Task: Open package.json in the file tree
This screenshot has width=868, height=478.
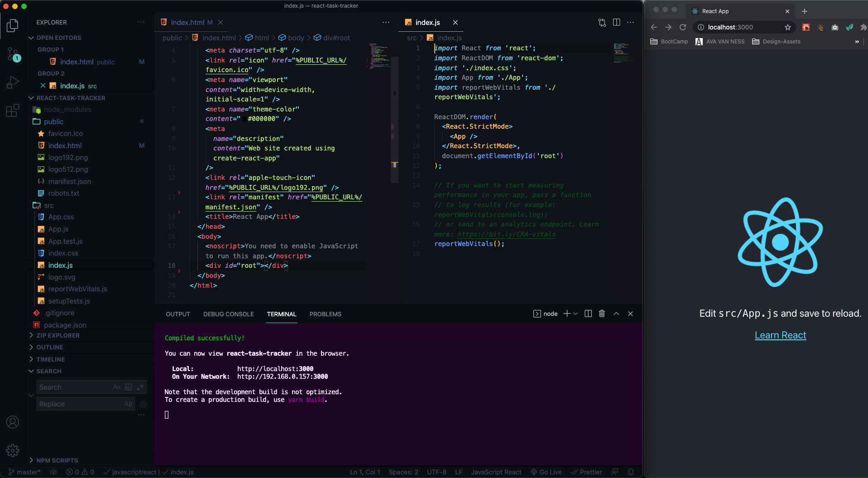Action: click(65, 325)
